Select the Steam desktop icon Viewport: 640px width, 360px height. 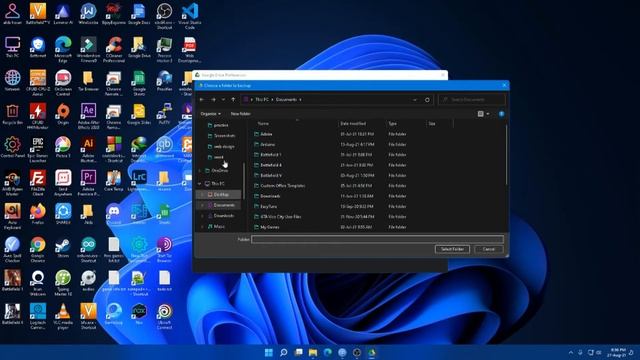tap(63, 247)
